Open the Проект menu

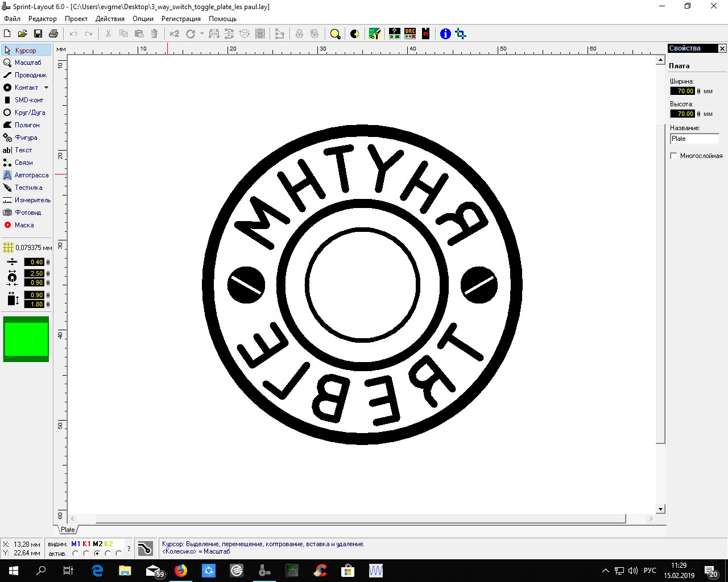76,19
